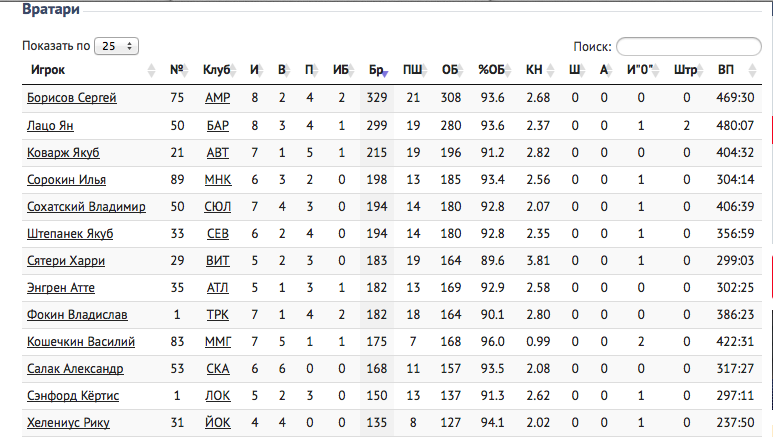Sort by Штр penalty column

pos(685,70)
